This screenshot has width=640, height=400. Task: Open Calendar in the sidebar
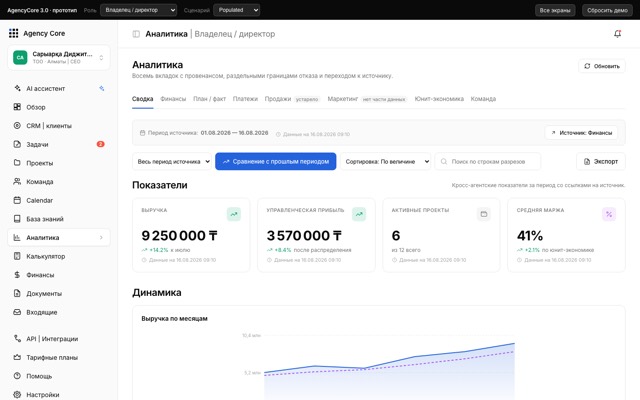[59, 200]
